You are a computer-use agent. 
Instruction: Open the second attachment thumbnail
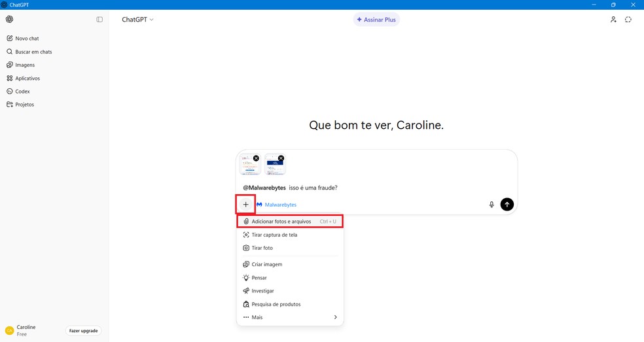pos(274,165)
